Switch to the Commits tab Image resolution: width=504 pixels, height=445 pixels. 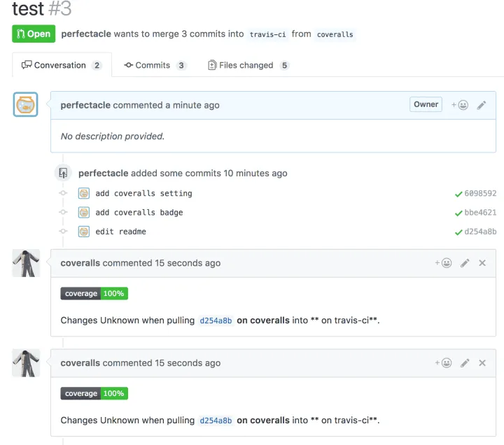coord(155,65)
